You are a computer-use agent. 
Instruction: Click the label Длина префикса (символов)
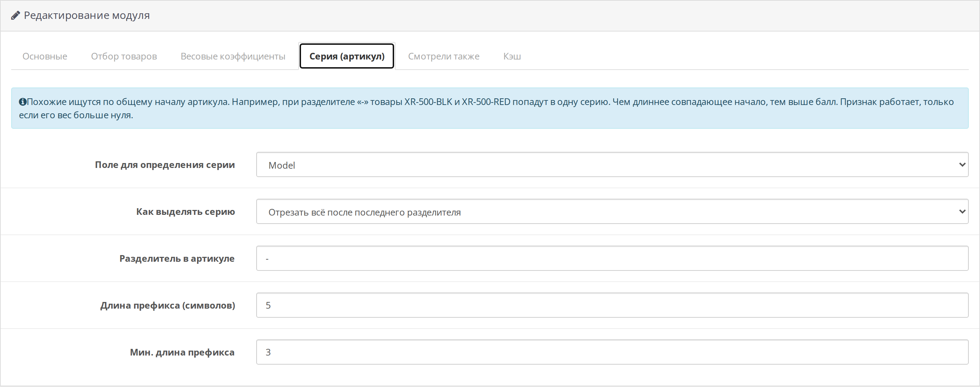tap(168, 305)
